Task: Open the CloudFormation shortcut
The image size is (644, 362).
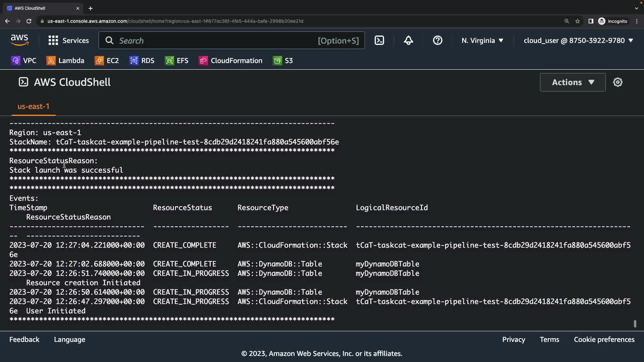Action: [231, 61]
